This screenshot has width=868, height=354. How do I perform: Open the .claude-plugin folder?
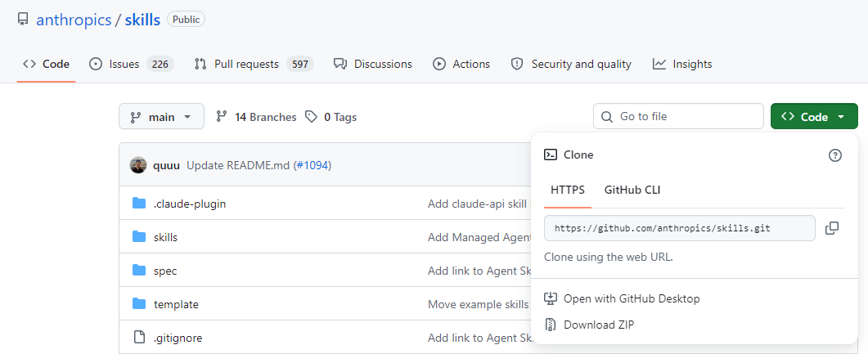189,204
